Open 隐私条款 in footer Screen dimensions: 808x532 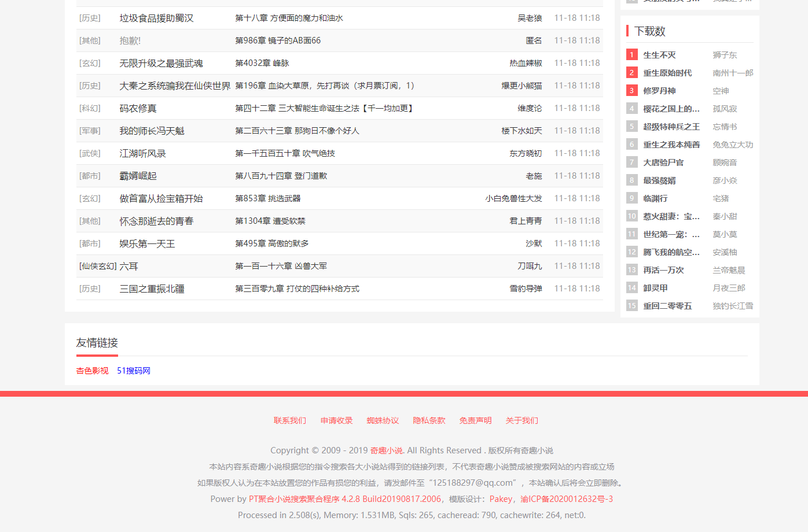pos(429,420)
